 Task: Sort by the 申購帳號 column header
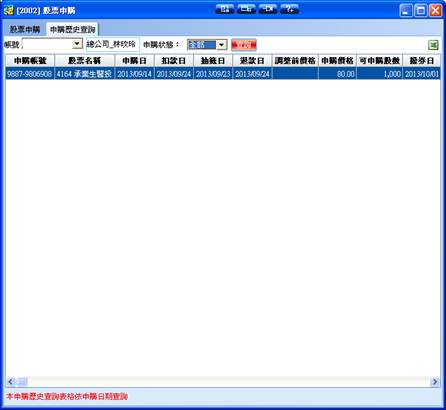[30, 61]
